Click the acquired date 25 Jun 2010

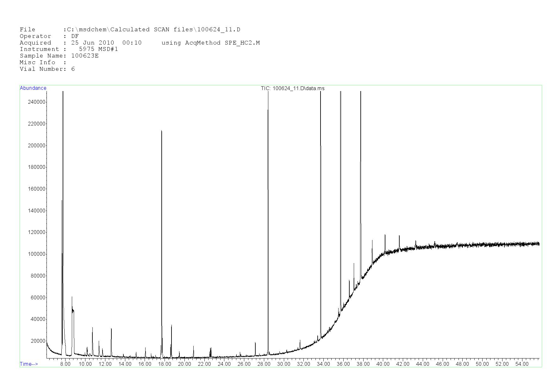pos(92,43)
